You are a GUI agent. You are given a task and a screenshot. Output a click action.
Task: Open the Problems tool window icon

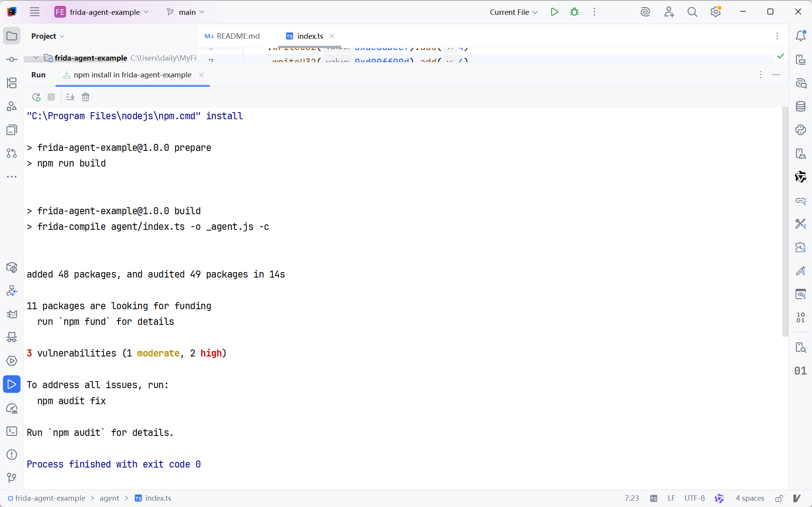coord(12,455)
